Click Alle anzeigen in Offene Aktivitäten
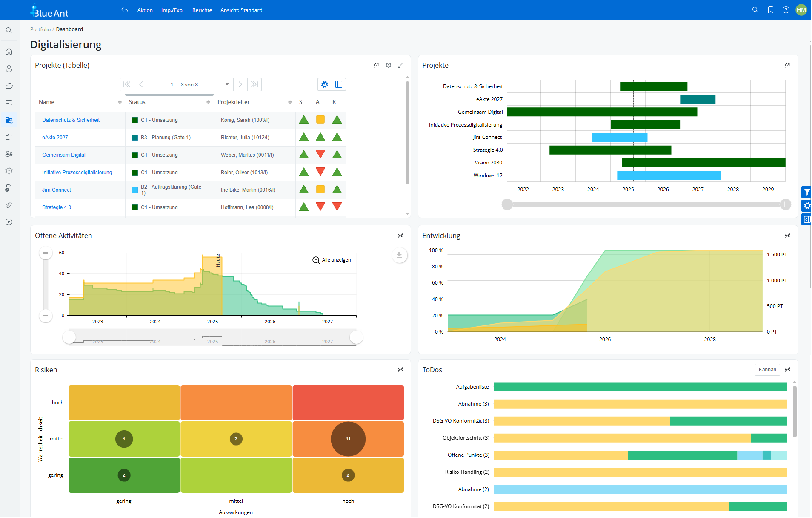The width and height of the screenshot is (812, 518). 336,259
